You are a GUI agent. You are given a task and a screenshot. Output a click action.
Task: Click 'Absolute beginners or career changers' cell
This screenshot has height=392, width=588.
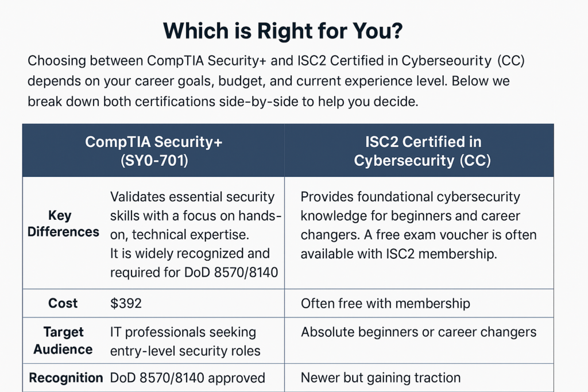(x=419, y=332)
